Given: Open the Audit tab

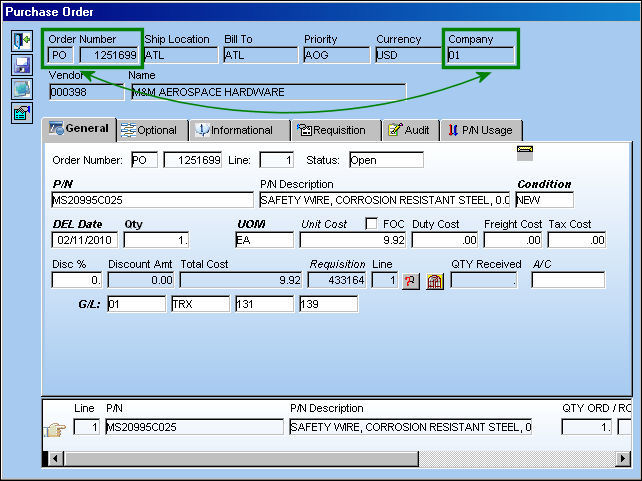Looking at the screenshot, I should (411, 130).
